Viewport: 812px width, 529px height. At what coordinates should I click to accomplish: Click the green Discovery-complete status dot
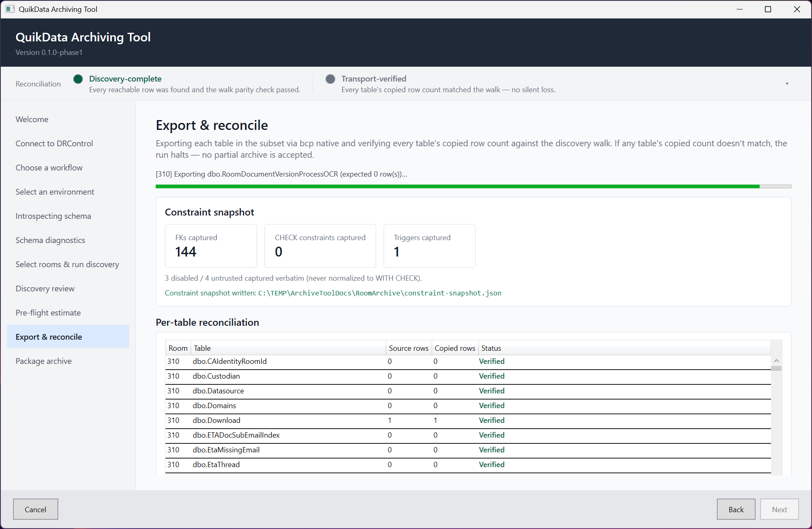click(78, 79)
